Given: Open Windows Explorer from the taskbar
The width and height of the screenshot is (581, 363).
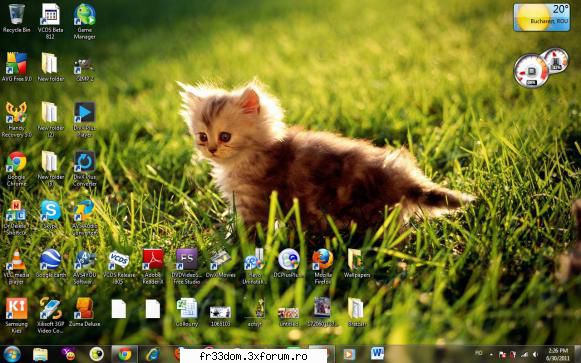Looking at the screenshot, I should coord(40,354).
